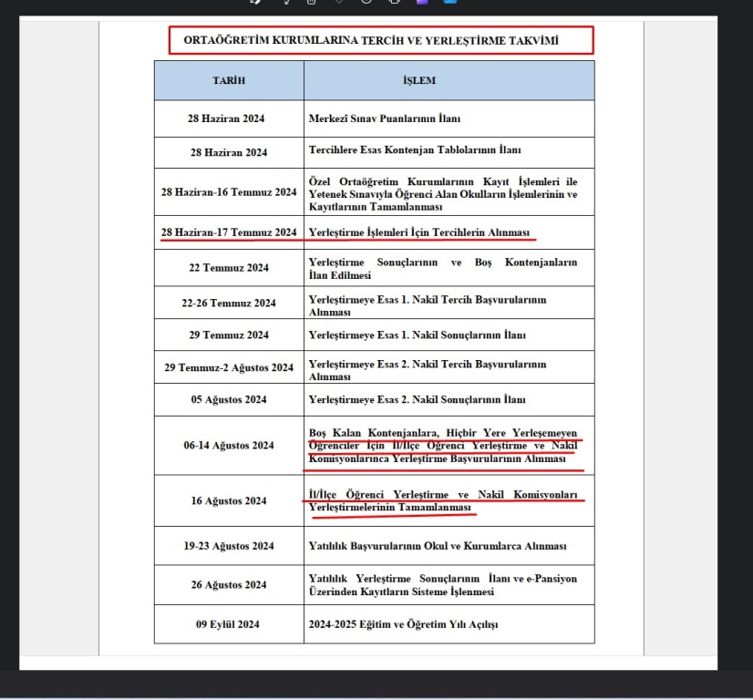Click the İŞLEM column header
Screen dimensions: 753x700
[418, 80]
